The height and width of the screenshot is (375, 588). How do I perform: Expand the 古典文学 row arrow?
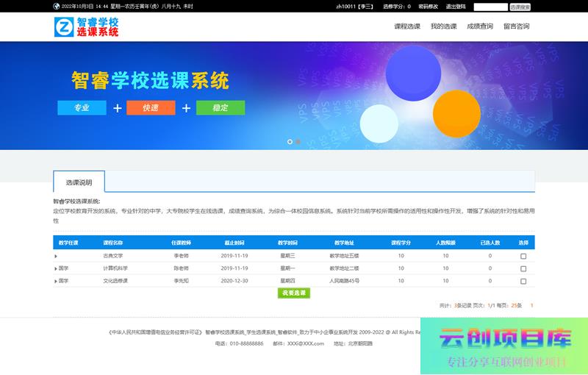[x=56, y=257]
